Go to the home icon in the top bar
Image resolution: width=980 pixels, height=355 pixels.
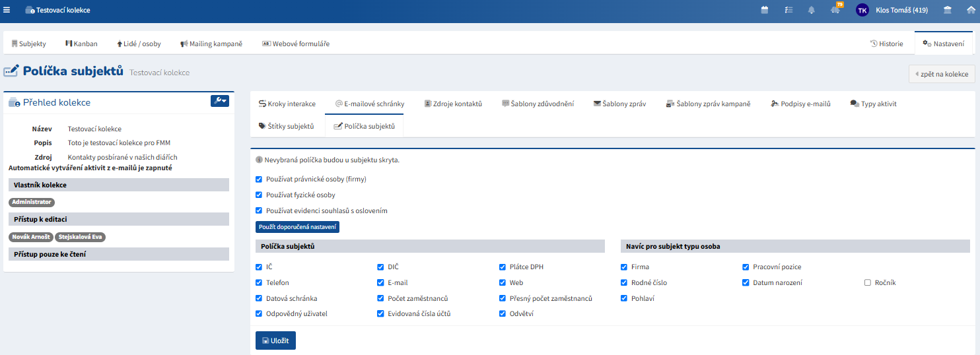[x=971, y=10]
